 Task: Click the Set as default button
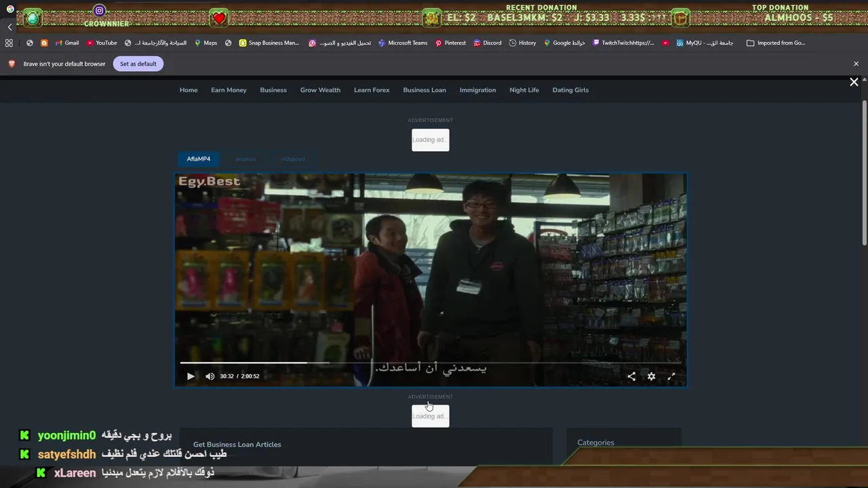pyautogui.click(x=138, y=64)
